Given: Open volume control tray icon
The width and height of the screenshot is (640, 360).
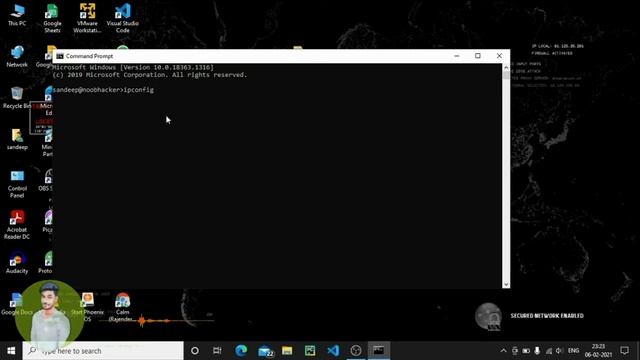Looking at the screenshot, I should coord(559,351).
